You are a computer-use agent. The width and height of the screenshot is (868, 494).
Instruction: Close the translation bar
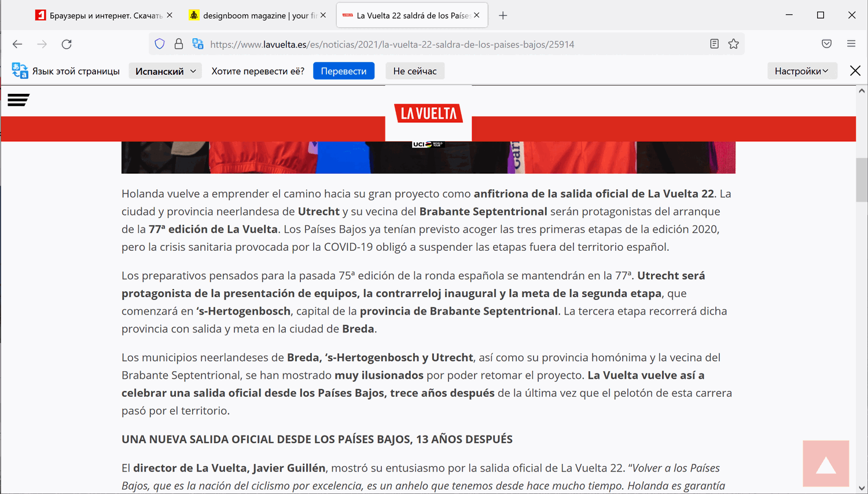coord(855,71)
